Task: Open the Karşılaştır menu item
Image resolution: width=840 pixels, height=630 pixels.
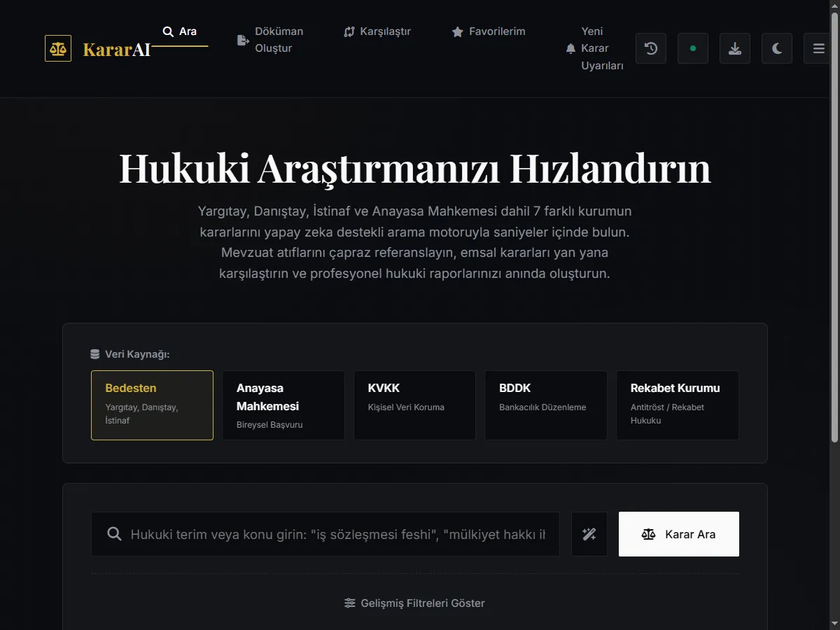Action: (x=377, y=32)
